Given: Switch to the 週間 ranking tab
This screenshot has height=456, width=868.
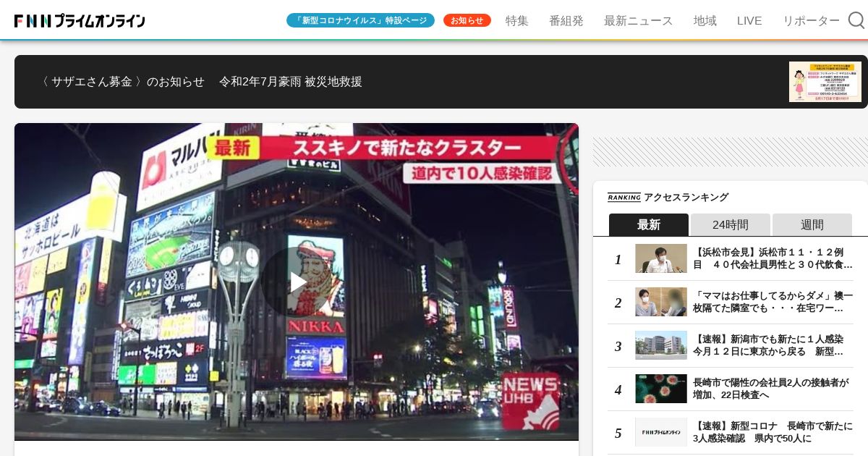Looking at the screenshot, I should pyautogui.click(x=812, y=224).
